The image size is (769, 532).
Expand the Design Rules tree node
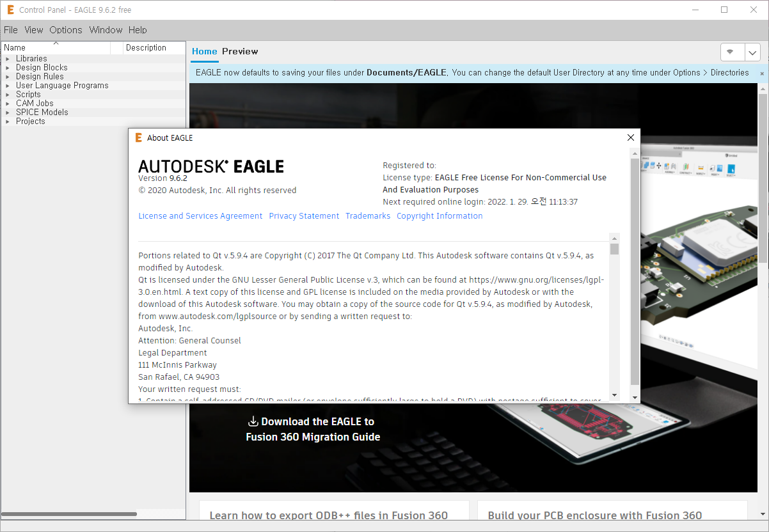pos(8,77)
